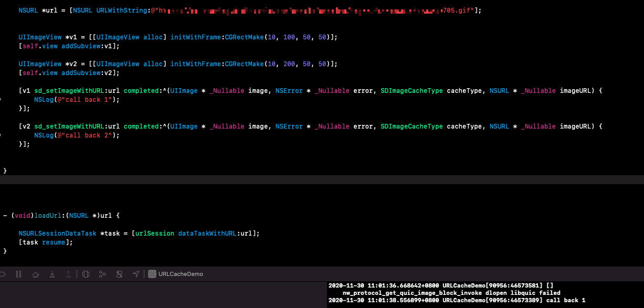
Task: Select the continue-to-here arrow in debug bar
Action: [2, 274]
